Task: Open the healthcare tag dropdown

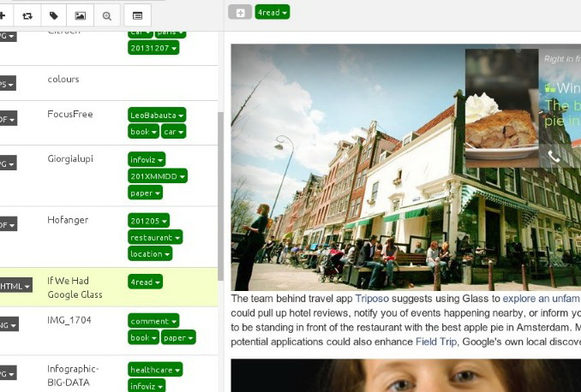Action: (155, 370)
